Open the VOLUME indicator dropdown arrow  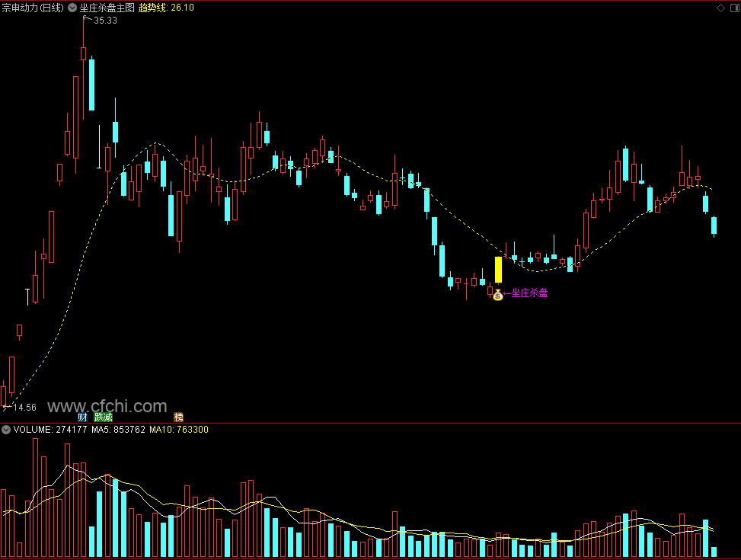tap(6, 430)
